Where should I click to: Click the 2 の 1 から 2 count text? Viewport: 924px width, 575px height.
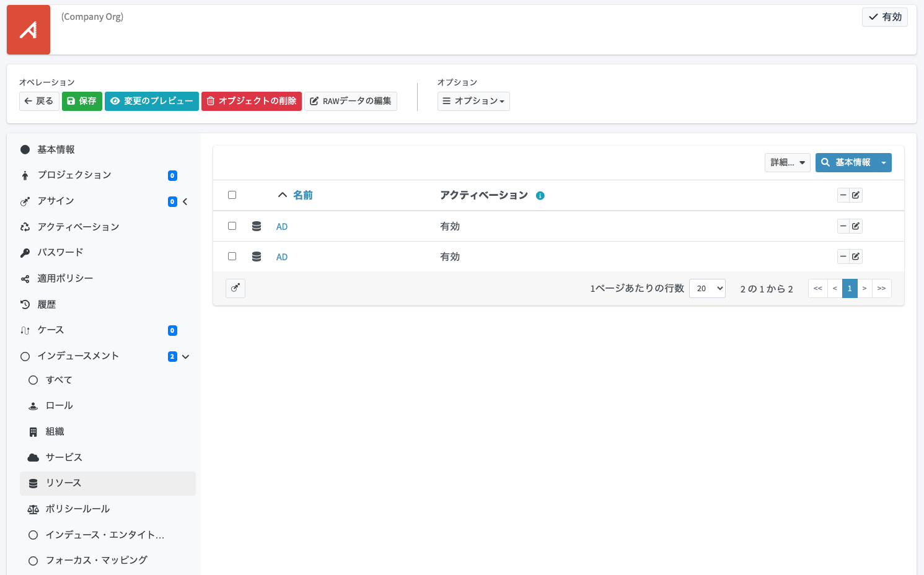tap(767, 289)
